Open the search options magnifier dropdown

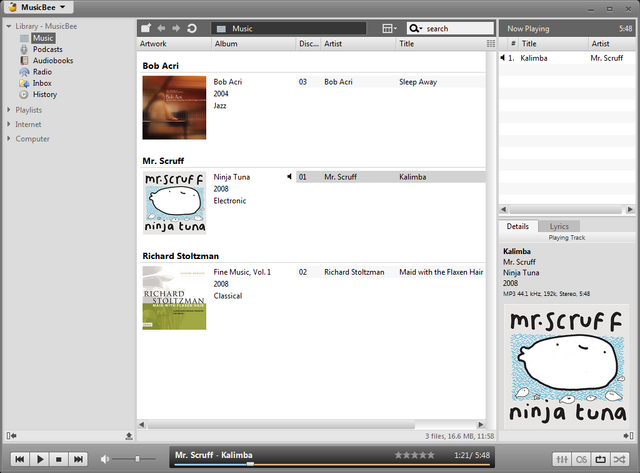[416, 28]
